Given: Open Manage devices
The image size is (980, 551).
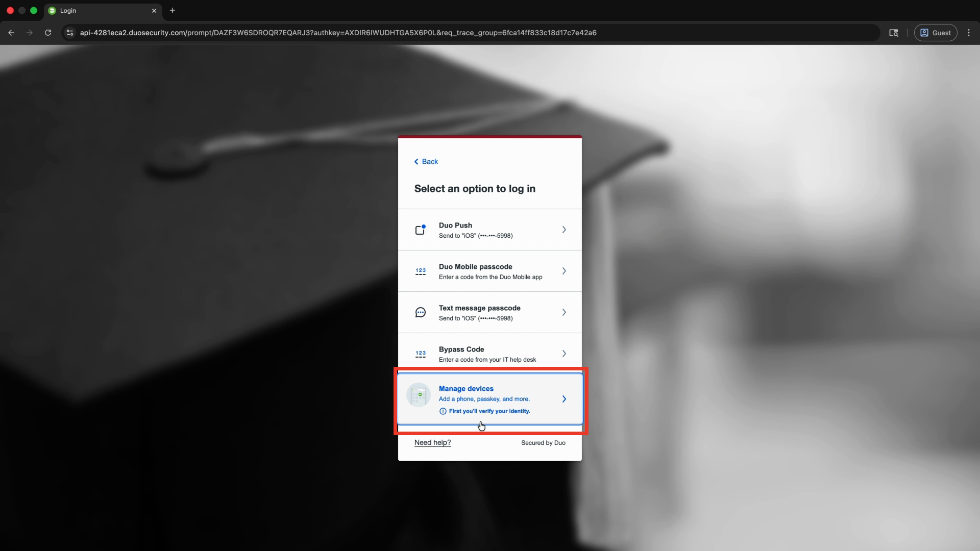Looking at the screenshot, I should coord(490,399).
